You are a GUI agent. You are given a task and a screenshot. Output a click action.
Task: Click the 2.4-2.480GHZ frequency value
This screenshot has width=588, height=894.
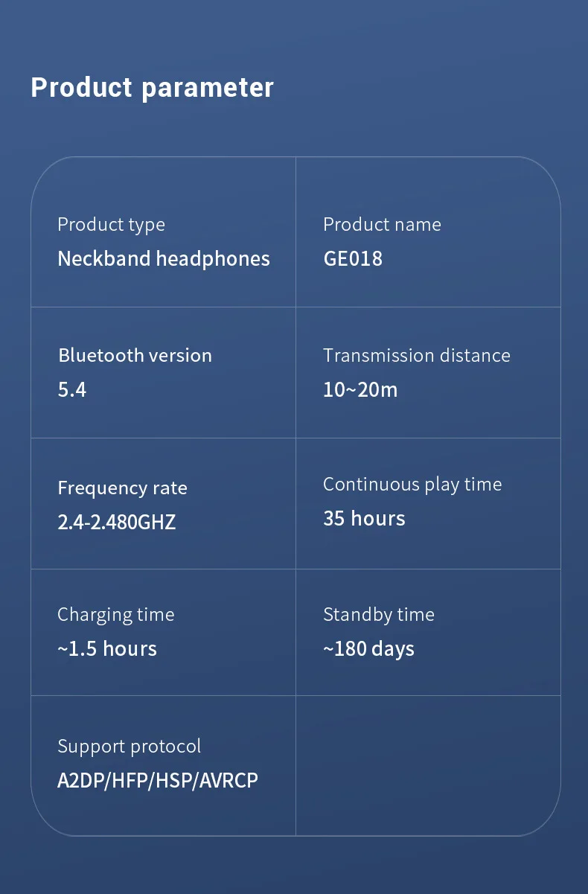117,522
